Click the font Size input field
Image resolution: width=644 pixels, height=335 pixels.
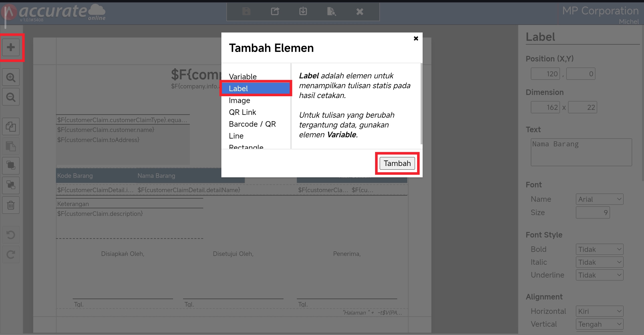tap(592, 213)
